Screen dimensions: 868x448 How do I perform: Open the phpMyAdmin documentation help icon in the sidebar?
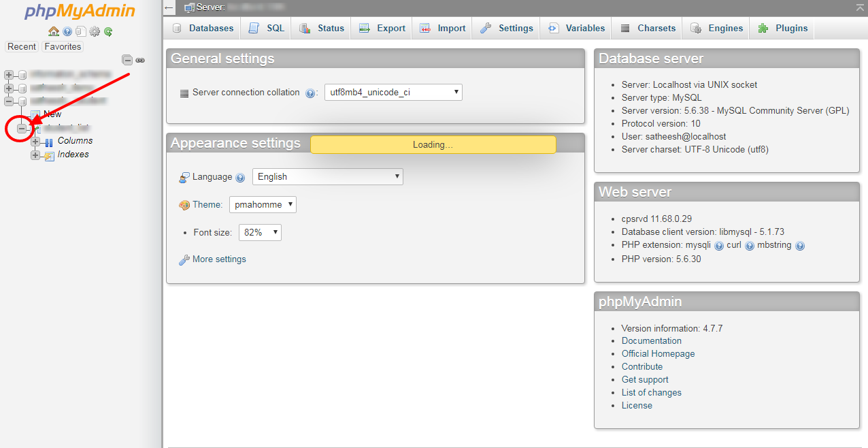pyautogui.click(x=67, y=31)
